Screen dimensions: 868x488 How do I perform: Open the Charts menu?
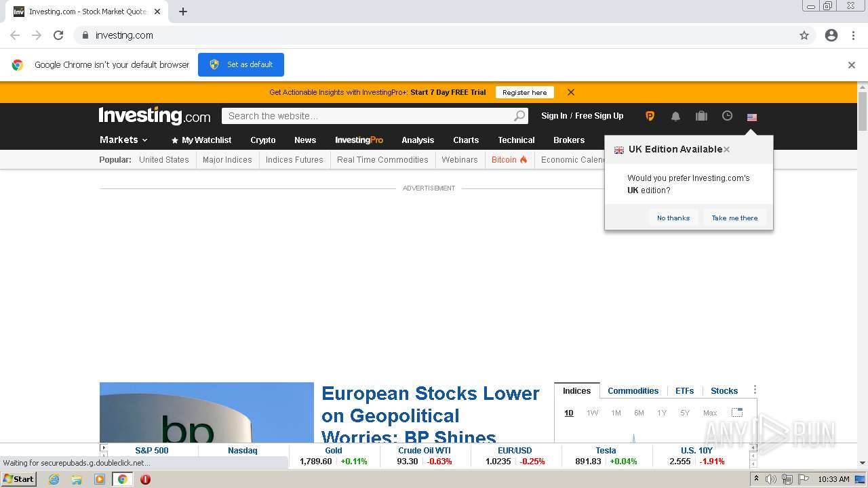click(x=466, y=140)
